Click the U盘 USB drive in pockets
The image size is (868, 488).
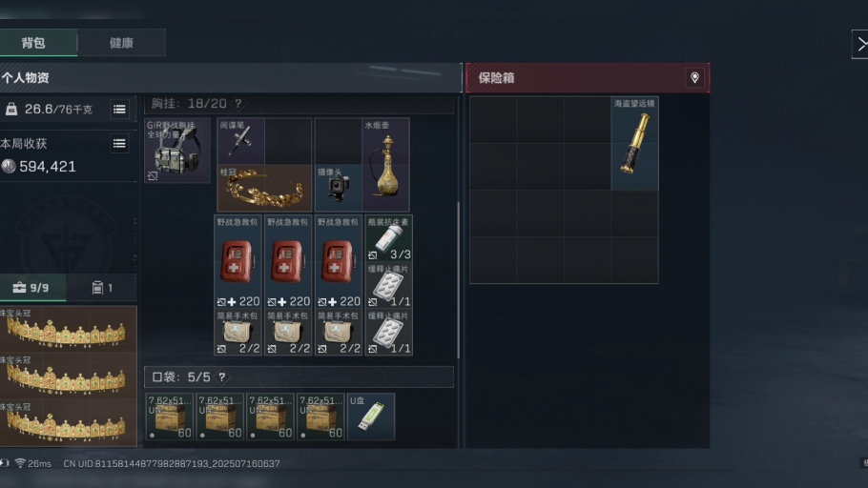point(371,417)
